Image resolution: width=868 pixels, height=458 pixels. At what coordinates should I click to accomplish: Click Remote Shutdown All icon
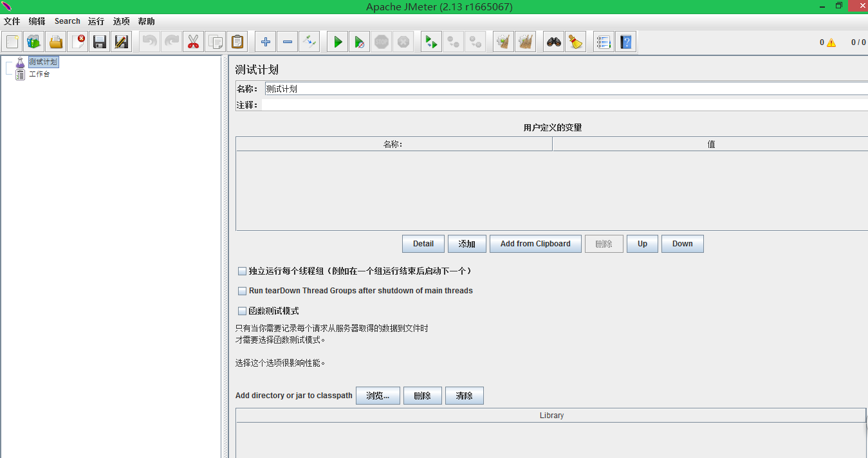click(476, 42)
